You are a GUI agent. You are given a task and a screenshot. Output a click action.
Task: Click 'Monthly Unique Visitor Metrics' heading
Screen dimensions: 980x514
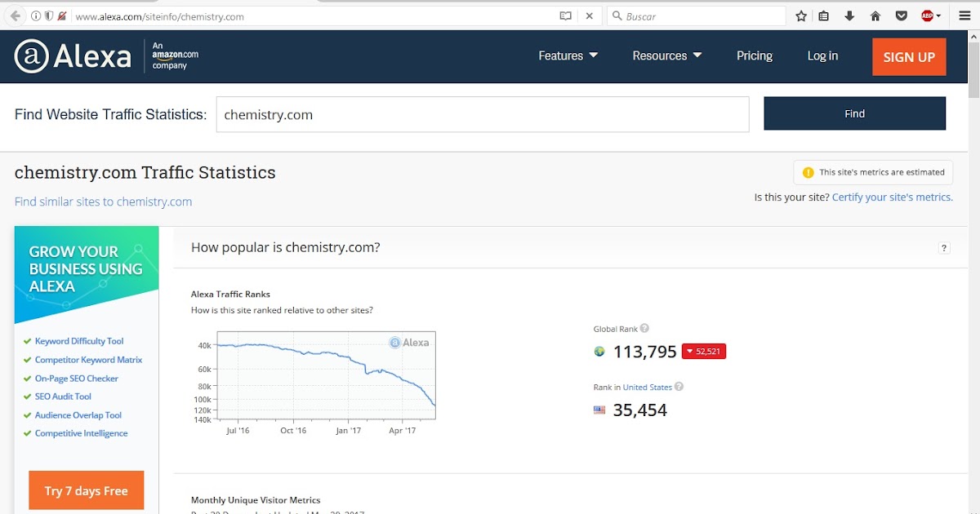pos(256,500)
